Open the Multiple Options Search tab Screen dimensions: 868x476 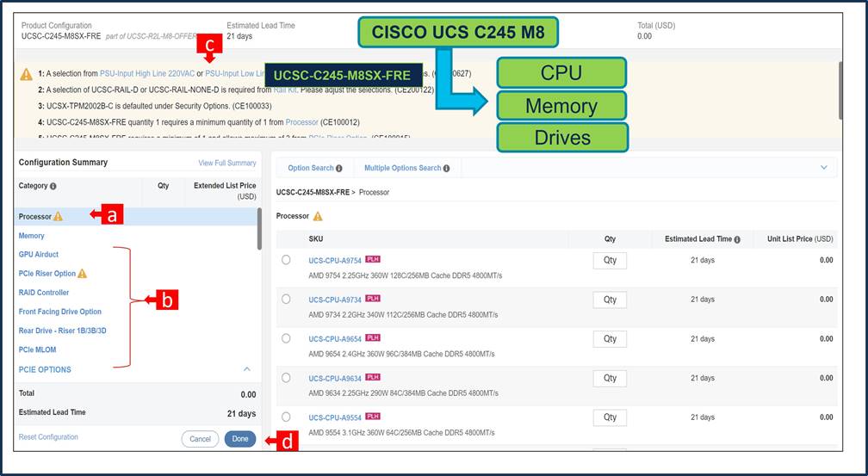406,168
